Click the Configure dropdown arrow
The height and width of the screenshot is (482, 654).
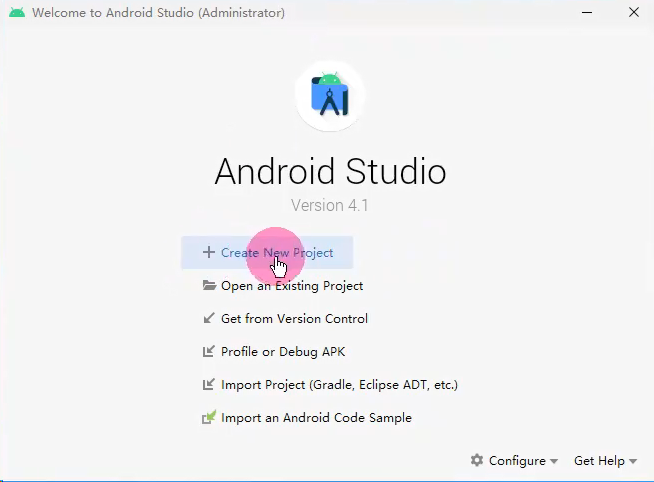click(554, 461)
